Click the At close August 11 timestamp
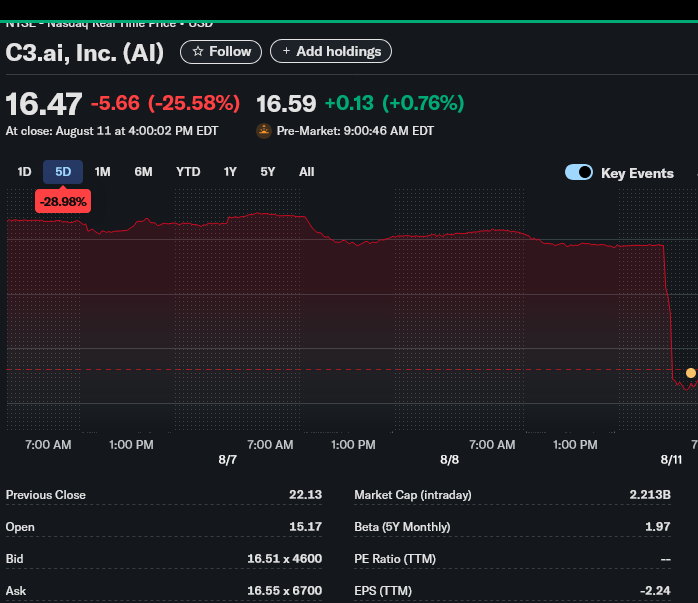This screenshot has width=698, height=603. 112,131
